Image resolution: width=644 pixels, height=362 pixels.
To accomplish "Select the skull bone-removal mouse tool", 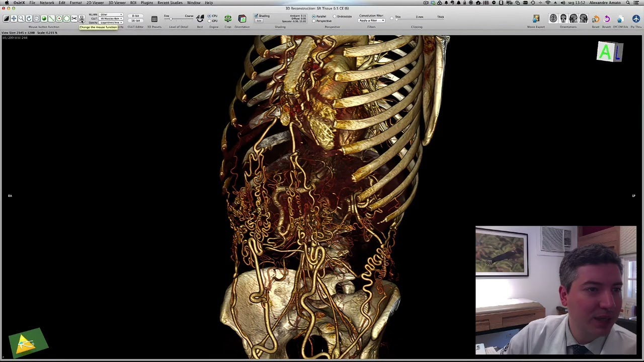I will [82, 19].
